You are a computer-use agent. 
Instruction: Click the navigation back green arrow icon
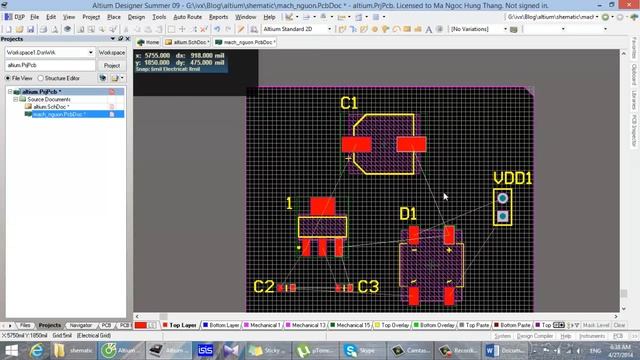tap(606, 17)
